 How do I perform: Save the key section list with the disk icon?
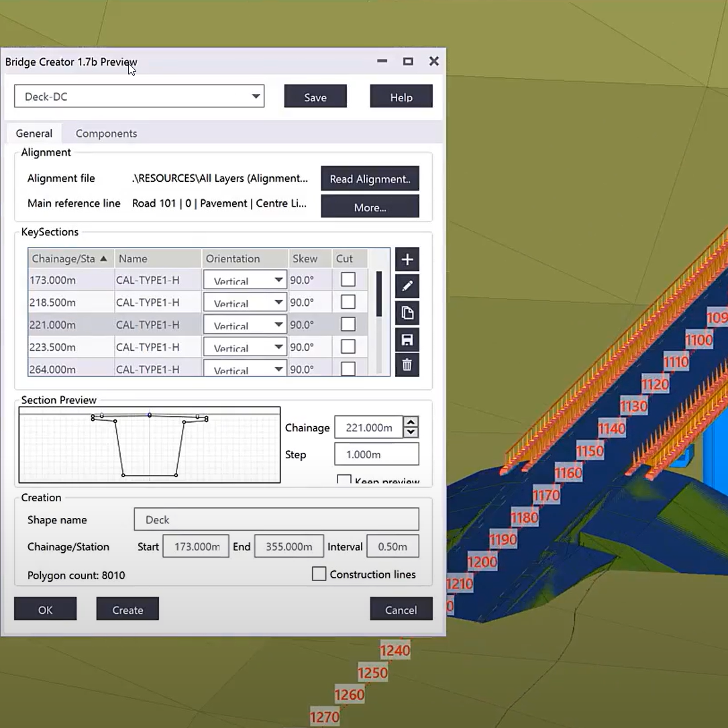(x=407, y=339)
